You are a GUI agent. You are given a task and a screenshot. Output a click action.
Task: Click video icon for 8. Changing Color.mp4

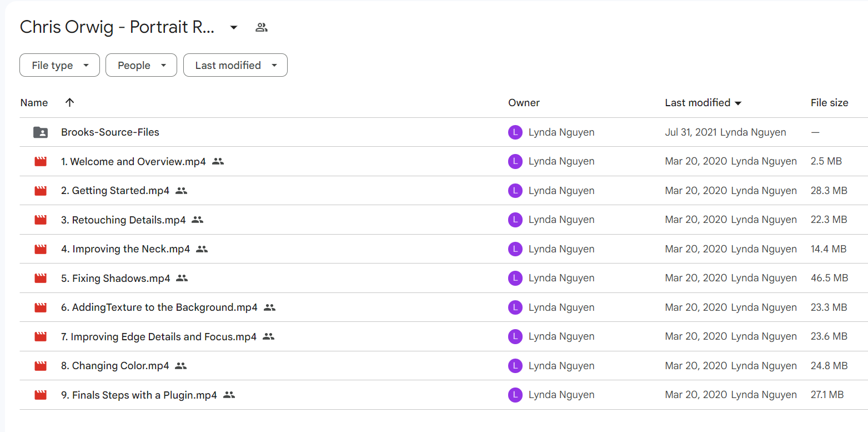pyautogui.click(x=41, y=366)
